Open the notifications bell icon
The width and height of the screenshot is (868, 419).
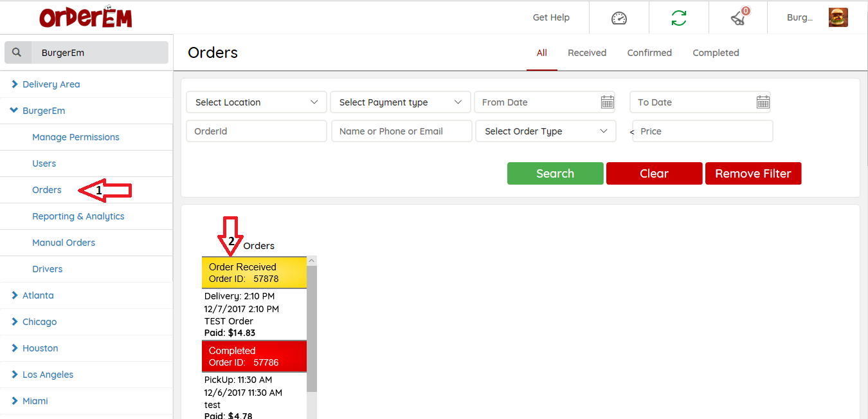(739, 17)
